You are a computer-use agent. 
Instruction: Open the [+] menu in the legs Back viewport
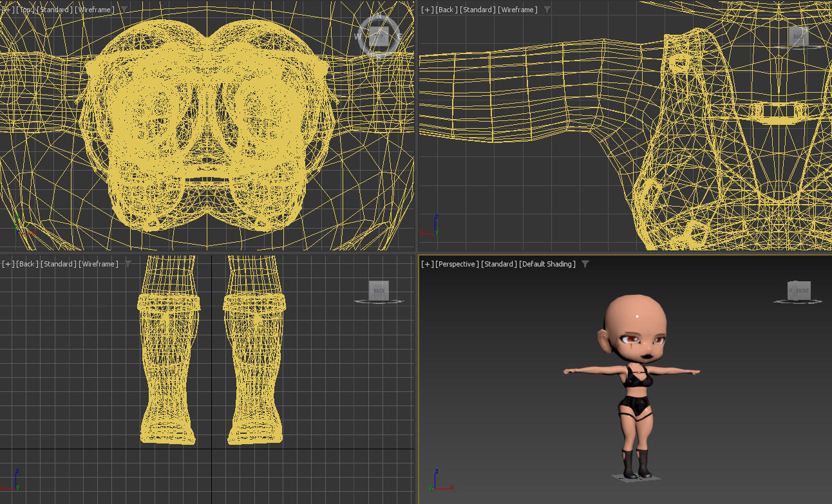(x=8, y=264)
